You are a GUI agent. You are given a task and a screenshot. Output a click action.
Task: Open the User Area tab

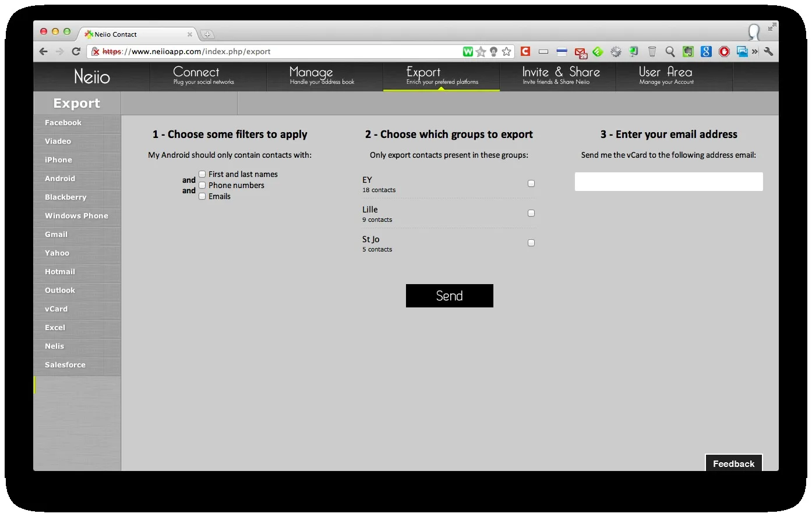pos(674,76)
